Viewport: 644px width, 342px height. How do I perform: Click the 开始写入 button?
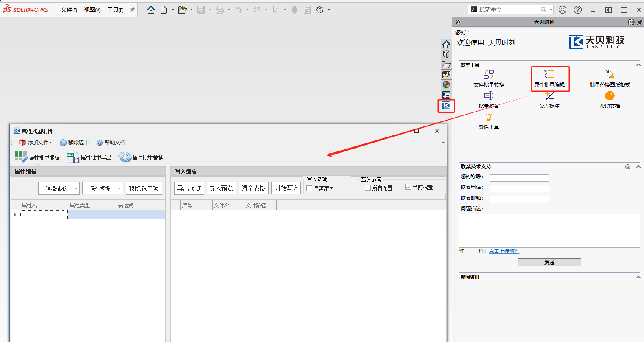tap(286, 188)
